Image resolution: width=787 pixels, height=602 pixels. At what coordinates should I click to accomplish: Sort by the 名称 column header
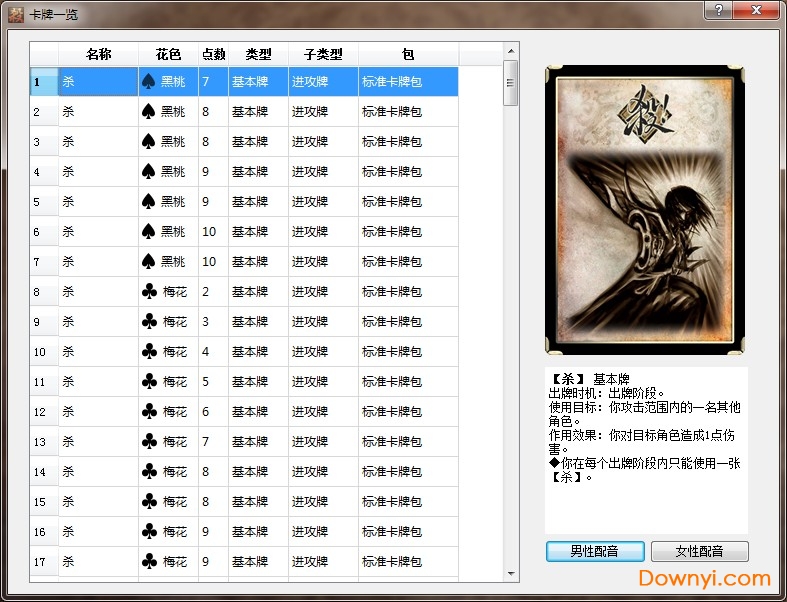coord(98,54)
